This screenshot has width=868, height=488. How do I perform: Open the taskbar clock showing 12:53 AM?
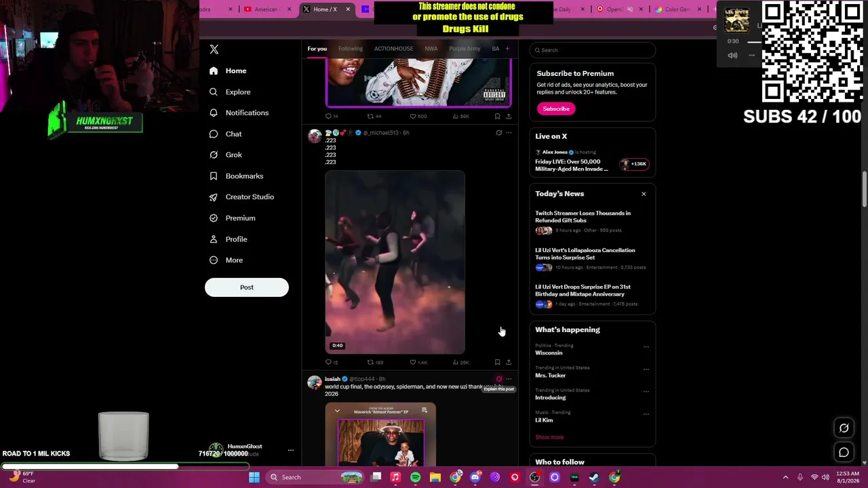click(847, 477)
